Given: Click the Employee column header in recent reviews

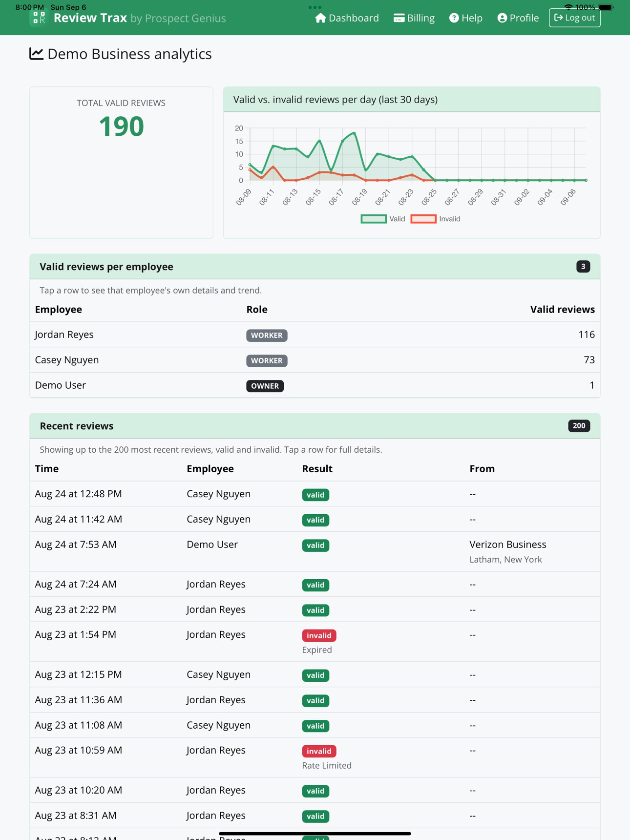Looking at the screenshot, I should click(x=210, y=469).
